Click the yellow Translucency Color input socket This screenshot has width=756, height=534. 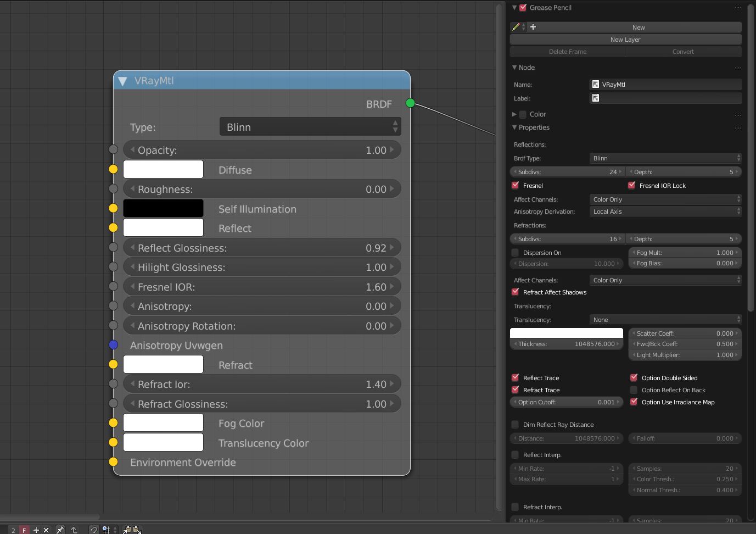(113, 442)
